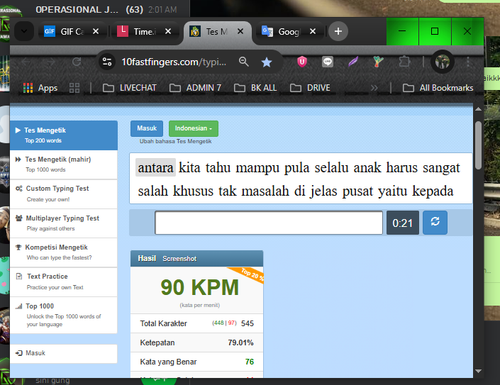The image size is (500, 385).
Task: Open the All Bookmarks folder
Action: pos(438,88)
